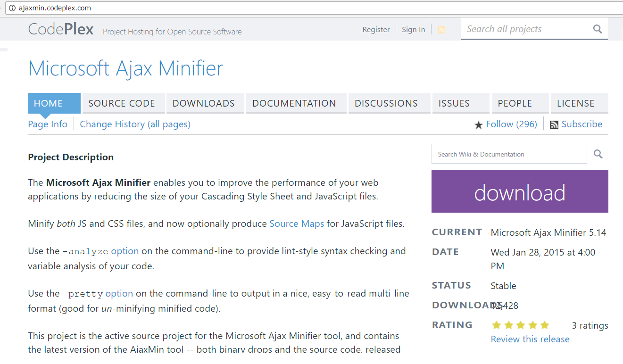Click the Source Maps link

point(297,223)
